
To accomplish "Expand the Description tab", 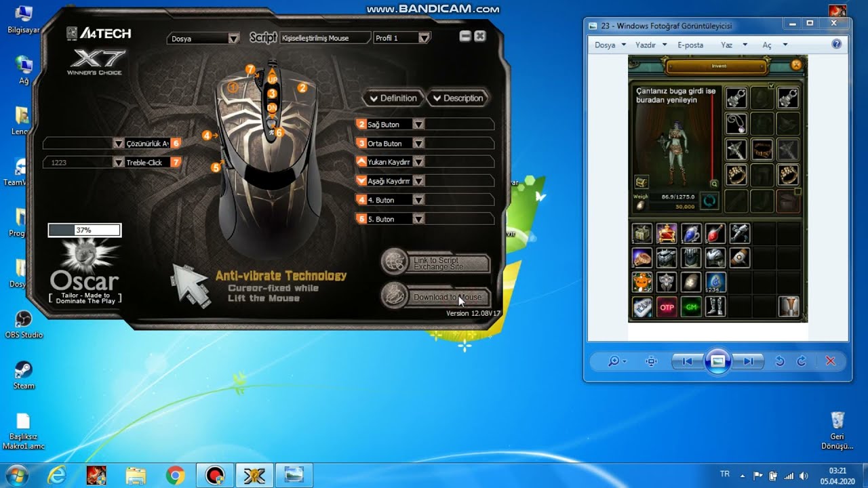I will (457, 98).
